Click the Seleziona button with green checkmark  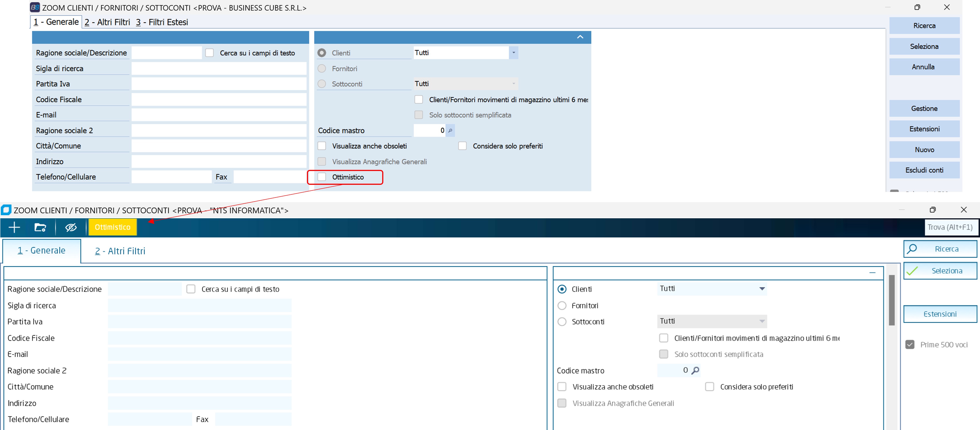point(940,271)
